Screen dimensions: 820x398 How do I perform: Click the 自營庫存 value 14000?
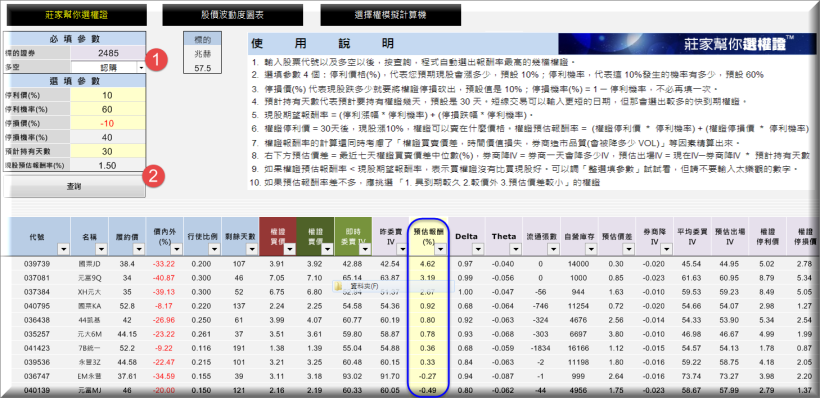pos(579,264)
